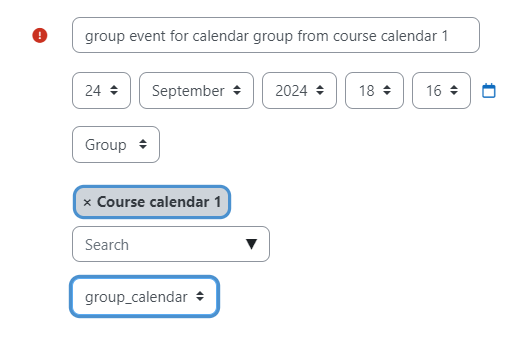Click the Group event type selector arrows
Screen dimensions: 515x362
(x=143, y=144)
